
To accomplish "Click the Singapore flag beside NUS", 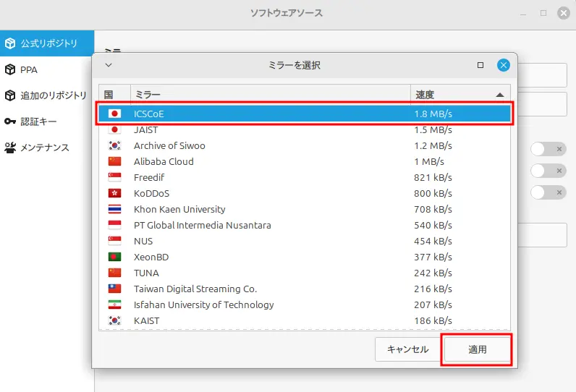I will [114, 241].
